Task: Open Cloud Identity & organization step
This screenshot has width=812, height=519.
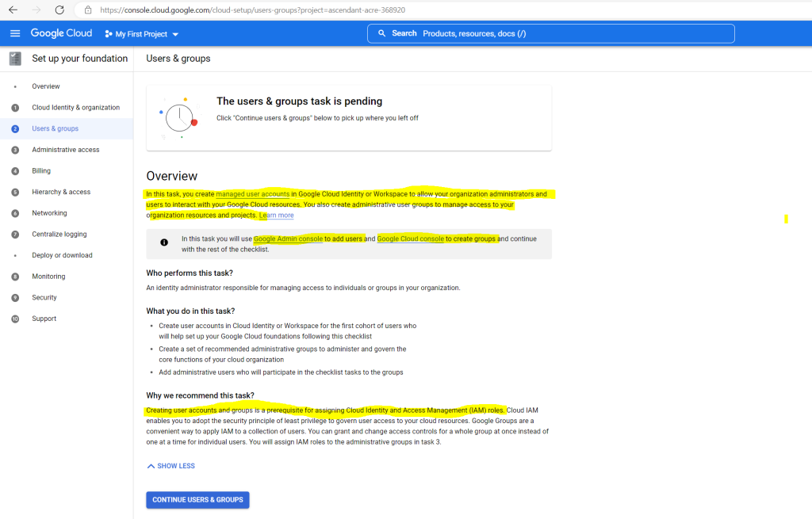Action: (x=75, y=108)
